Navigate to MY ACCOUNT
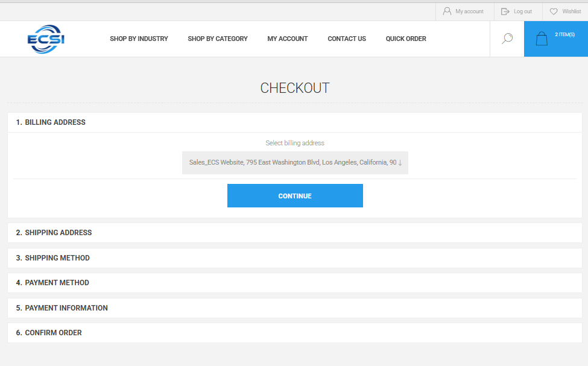Screen dimensions: 588x366 tap(288, 39)
